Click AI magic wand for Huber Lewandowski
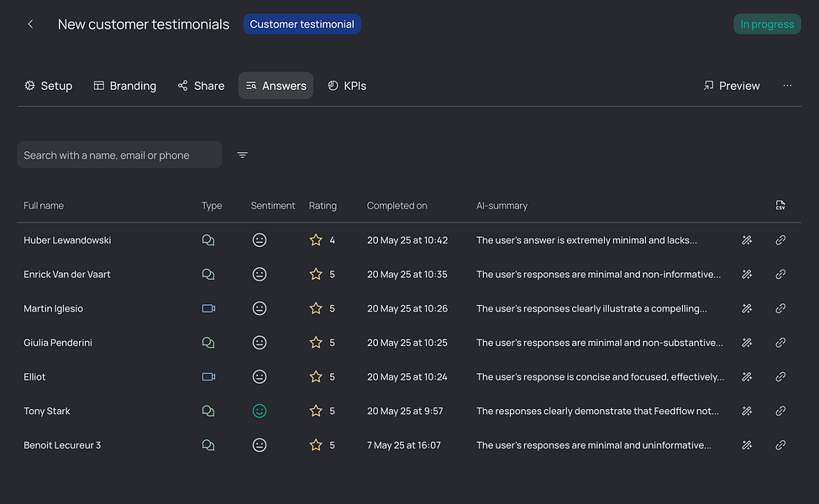Viewport: 819px width, 504px height. [747, 240]
